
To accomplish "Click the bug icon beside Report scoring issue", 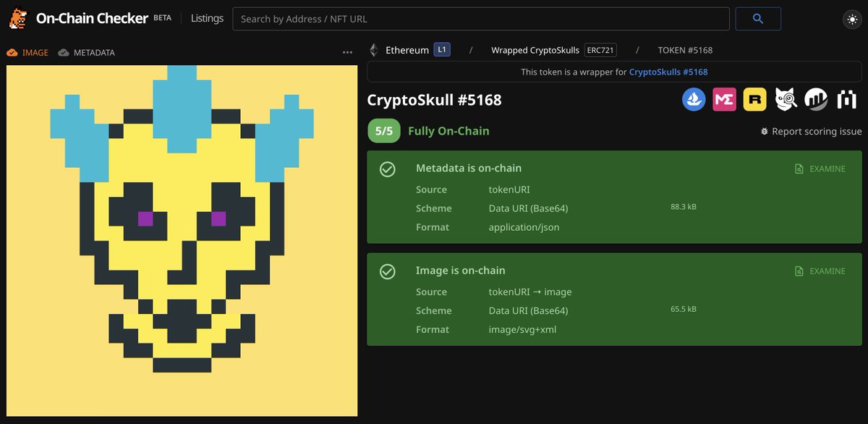I will 765,131.
